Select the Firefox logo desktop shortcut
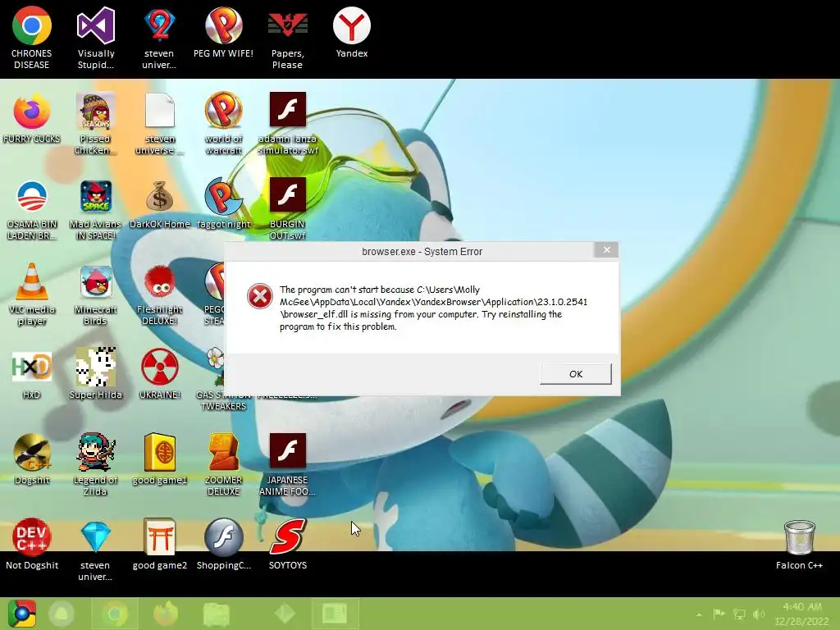This screenshot has height=630, width=840. tap(32, 118)
